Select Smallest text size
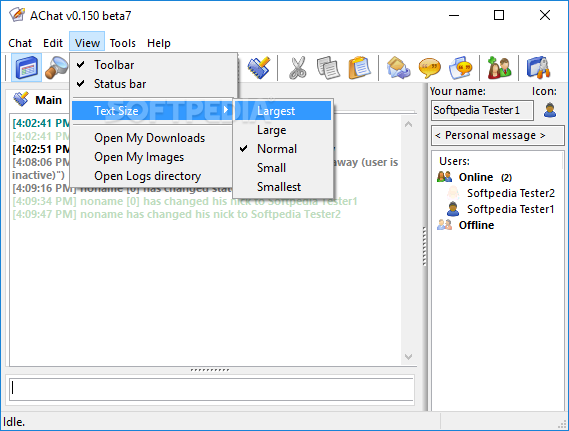569x431 pixels. [283, 187]
